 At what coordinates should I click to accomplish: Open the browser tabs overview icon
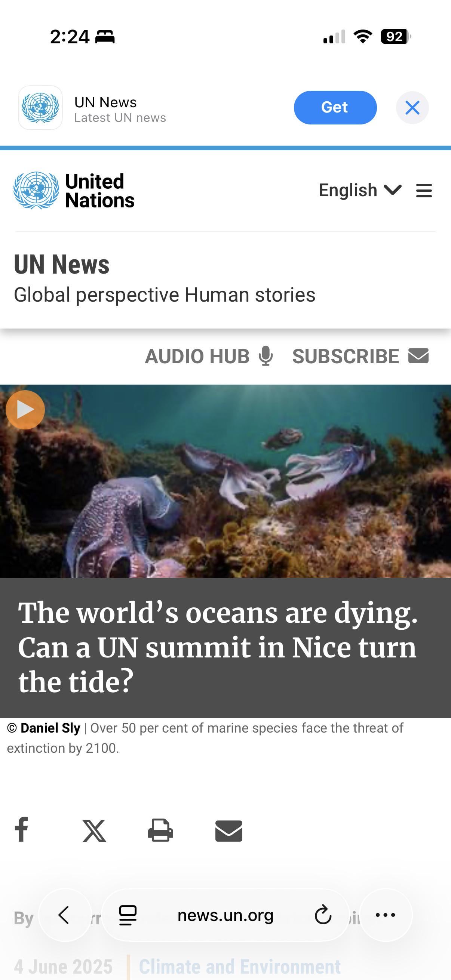128,915
